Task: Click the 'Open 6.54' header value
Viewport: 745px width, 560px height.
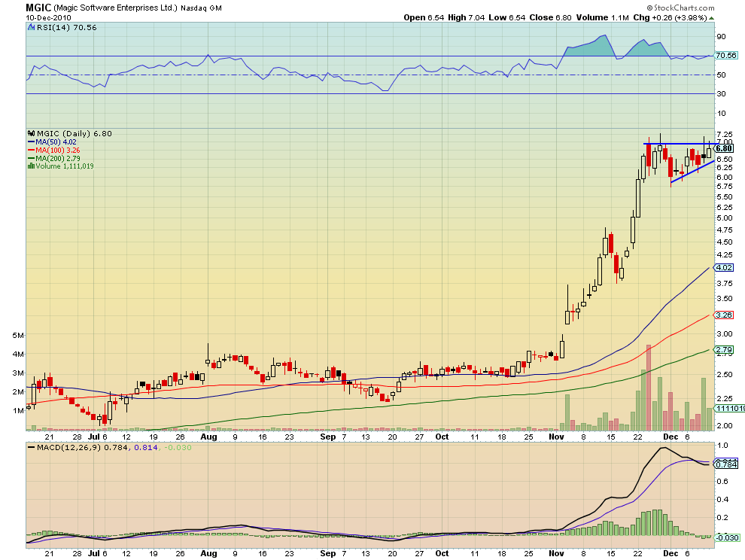Action: tap(424, 17)
